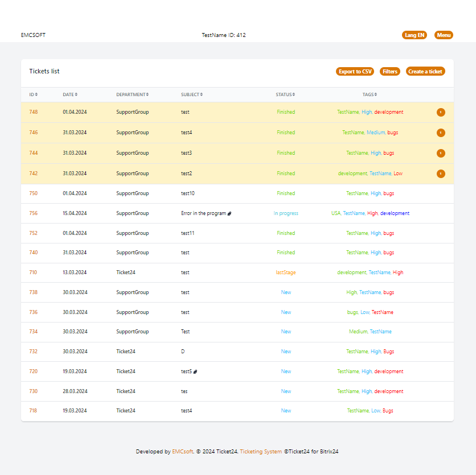Open ticket ID 756
The width and height of the screenshot is (476, 475).
[34, 213]
